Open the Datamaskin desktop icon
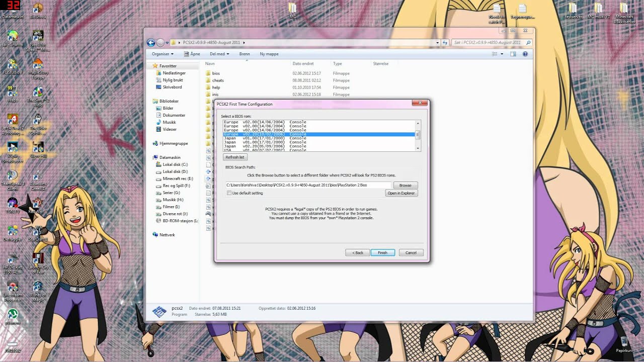This screenshot has width=644, height=362. click(x=12, y=11)
